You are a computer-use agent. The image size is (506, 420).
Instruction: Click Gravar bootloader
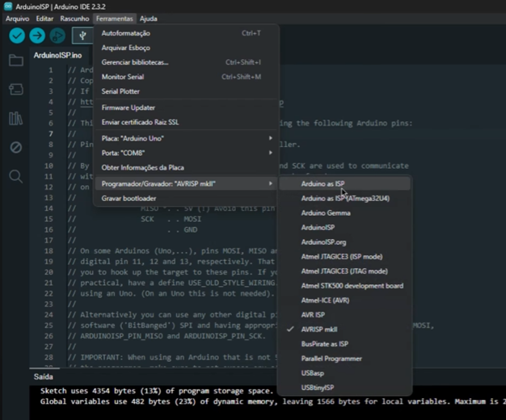(129, 198)
